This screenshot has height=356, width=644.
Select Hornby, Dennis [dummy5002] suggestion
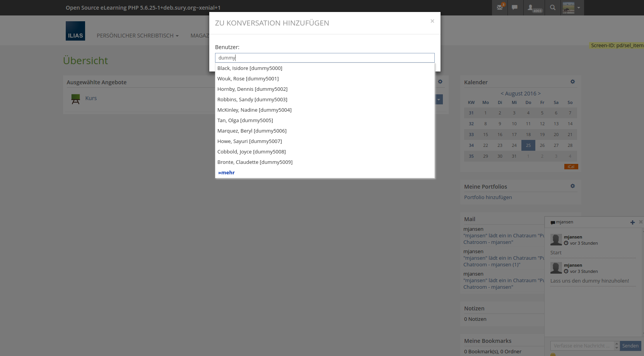click(x=252, y=89)
